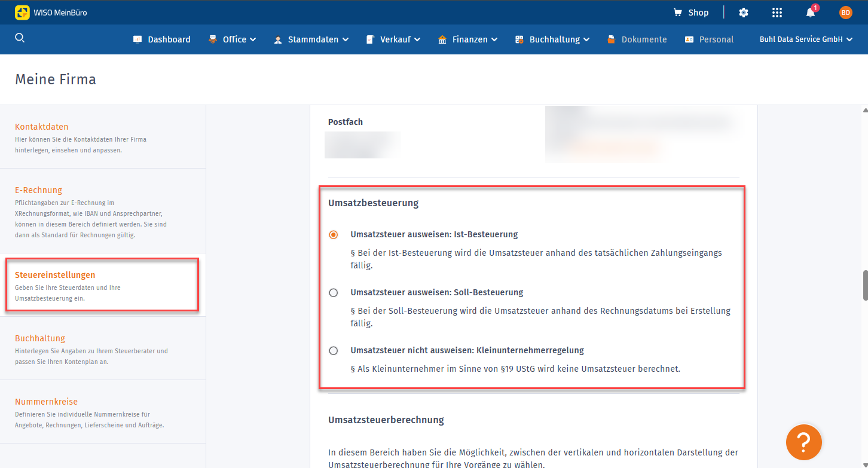The width and height of the screenshot is (868, 468).
Task: Click the Umsatzbesteuerung heading
Action: (373, 203)
